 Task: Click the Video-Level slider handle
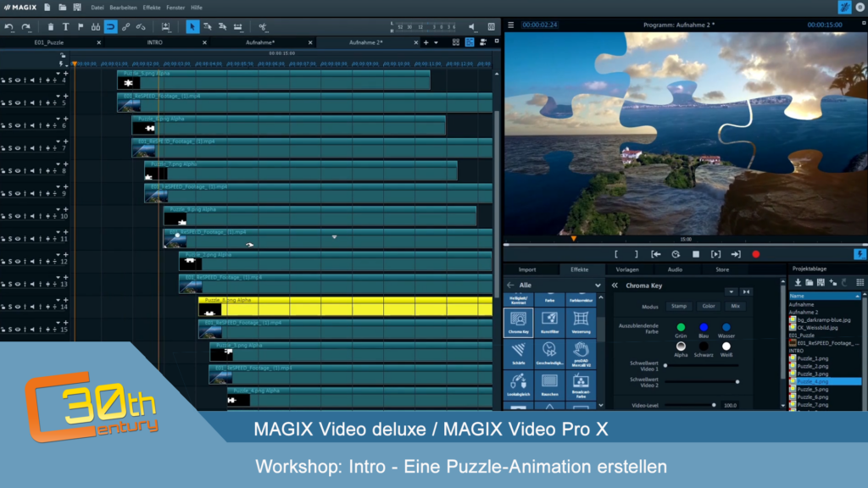pyautogui.click(x=714, y=406)
